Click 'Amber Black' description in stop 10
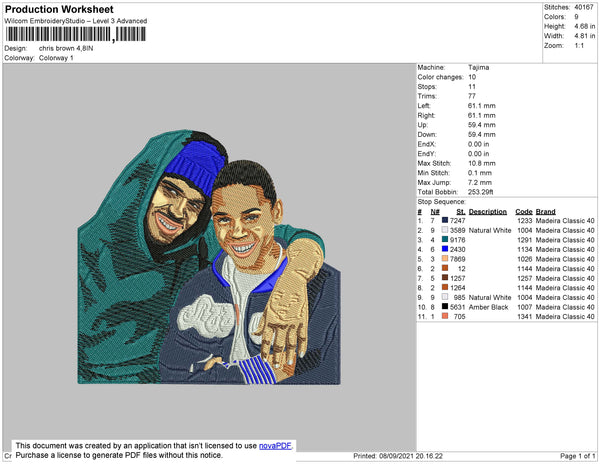This screenshot has width=600, height=464. pos(489,307)
